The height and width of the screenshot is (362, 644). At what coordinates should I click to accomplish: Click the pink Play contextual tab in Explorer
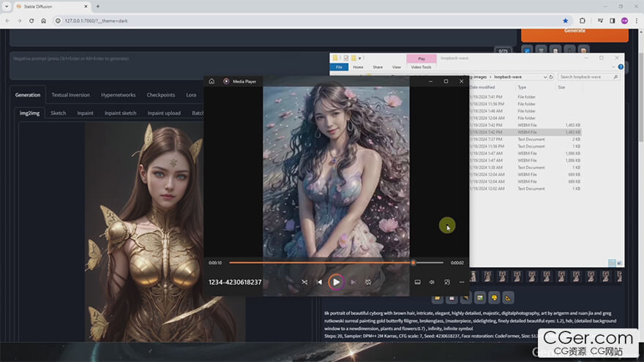click(x=422, y=59)
